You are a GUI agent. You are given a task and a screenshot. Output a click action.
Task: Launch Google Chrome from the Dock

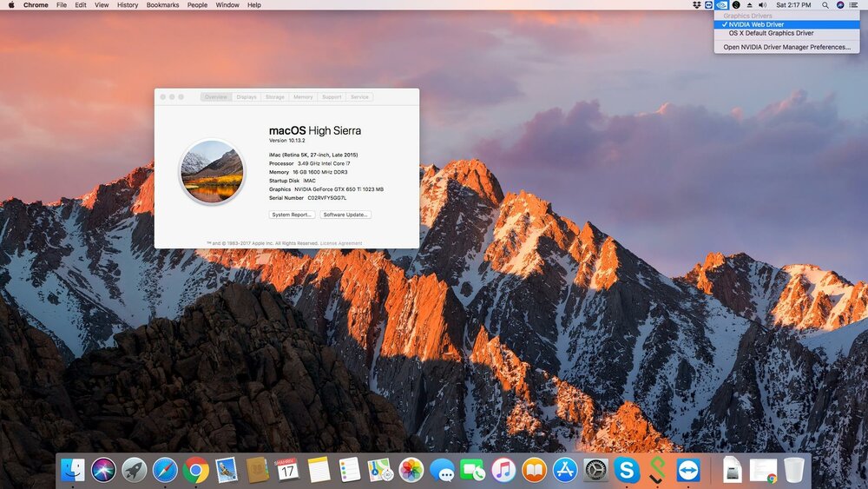point(195,470)
